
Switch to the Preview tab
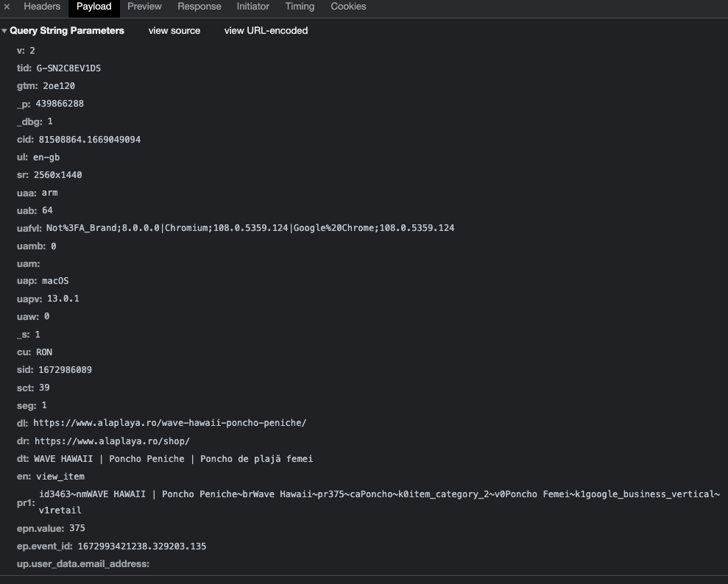click(x=144, y=7)
